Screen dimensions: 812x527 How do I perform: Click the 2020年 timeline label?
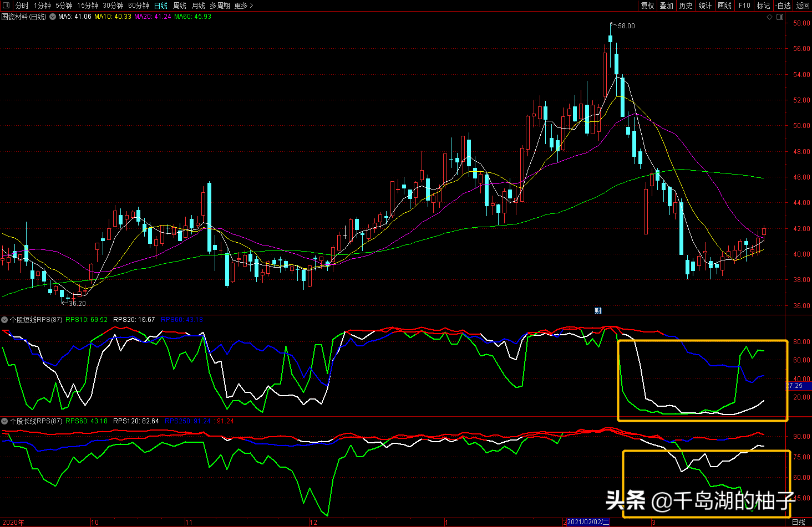[13, 523]
